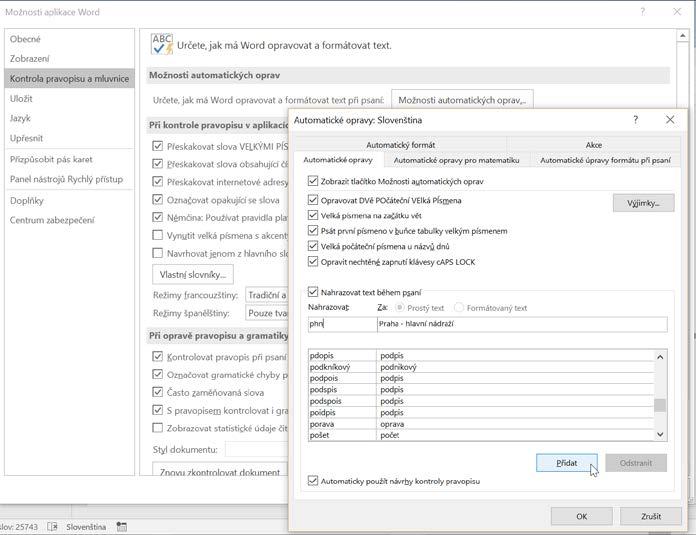Select the pdopis row in replacement list
The width and height of the screenshot is (696, 535).
(481, 356)
